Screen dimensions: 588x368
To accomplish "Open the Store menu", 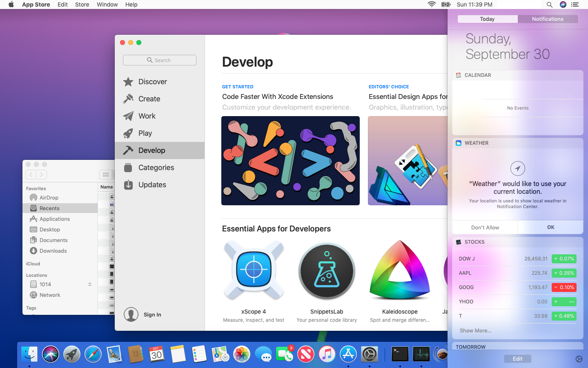I will click(82, 4).
